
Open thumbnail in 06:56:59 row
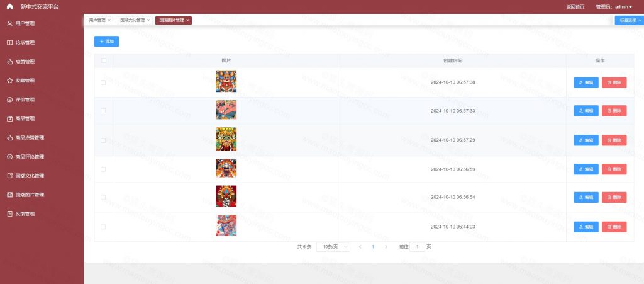coord(226,168)
